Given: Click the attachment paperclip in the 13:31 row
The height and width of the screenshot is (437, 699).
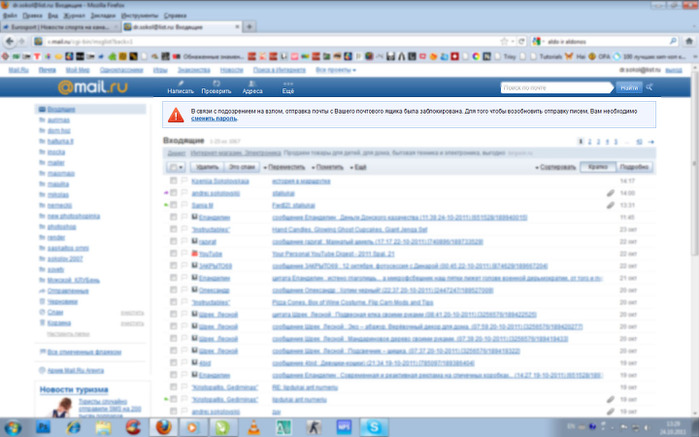Looking at the screenshot, I should pyautogui.click(x=610, y=206).
